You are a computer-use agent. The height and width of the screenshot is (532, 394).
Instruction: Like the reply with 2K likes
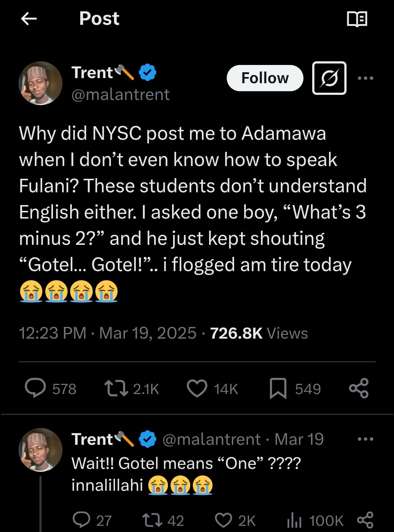[223, 520]
